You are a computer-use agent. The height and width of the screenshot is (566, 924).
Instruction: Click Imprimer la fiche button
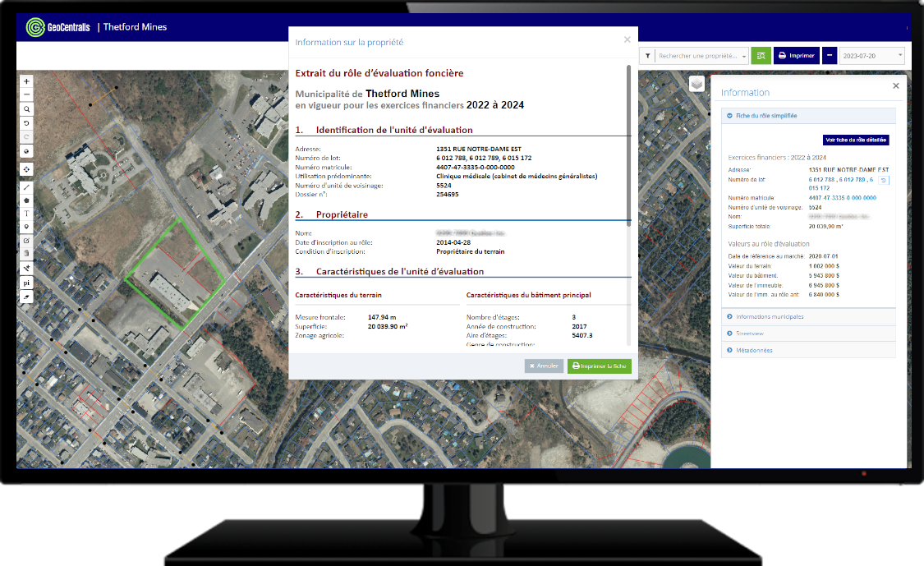click(600, 366)
